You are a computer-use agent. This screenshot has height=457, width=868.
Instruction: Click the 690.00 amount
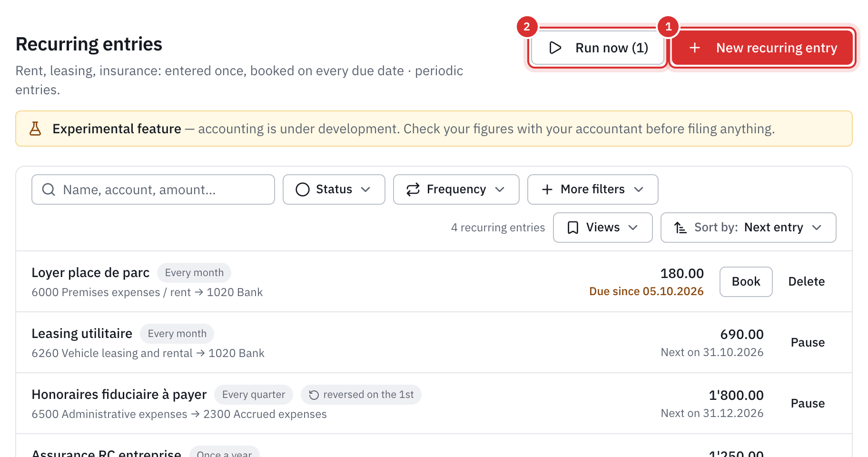(x=742, y=334)
